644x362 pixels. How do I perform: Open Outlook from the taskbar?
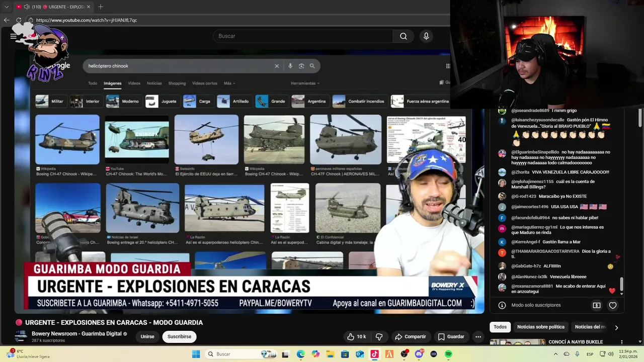pos(360,354)
